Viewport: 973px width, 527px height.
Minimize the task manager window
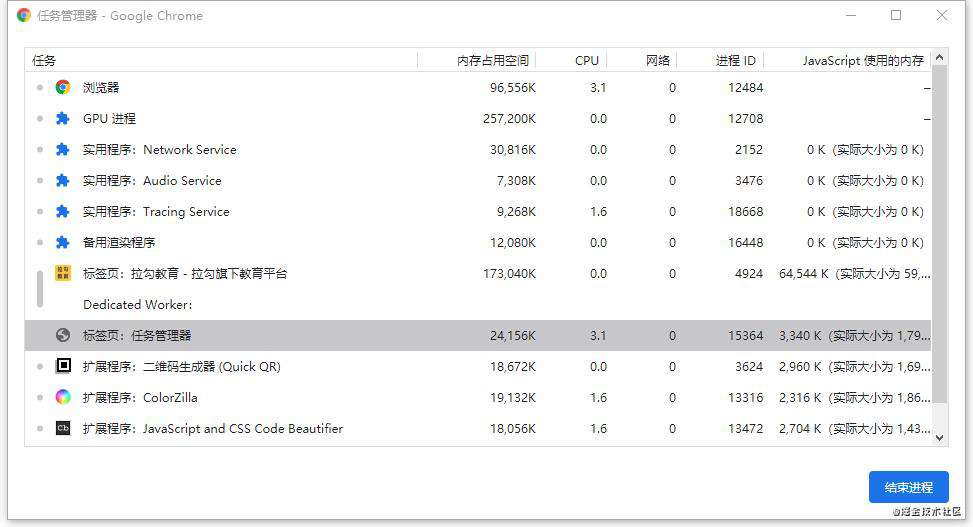(851, 15)
